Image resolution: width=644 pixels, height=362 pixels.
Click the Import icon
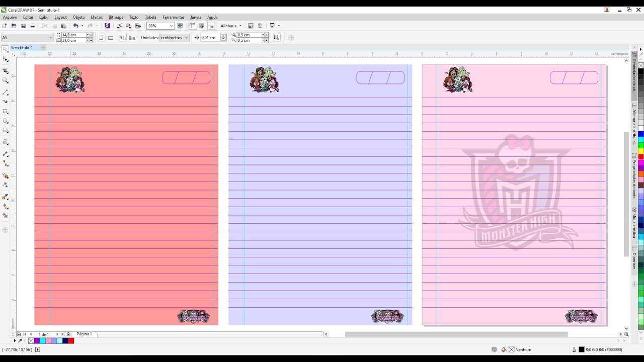pos(119,26)
